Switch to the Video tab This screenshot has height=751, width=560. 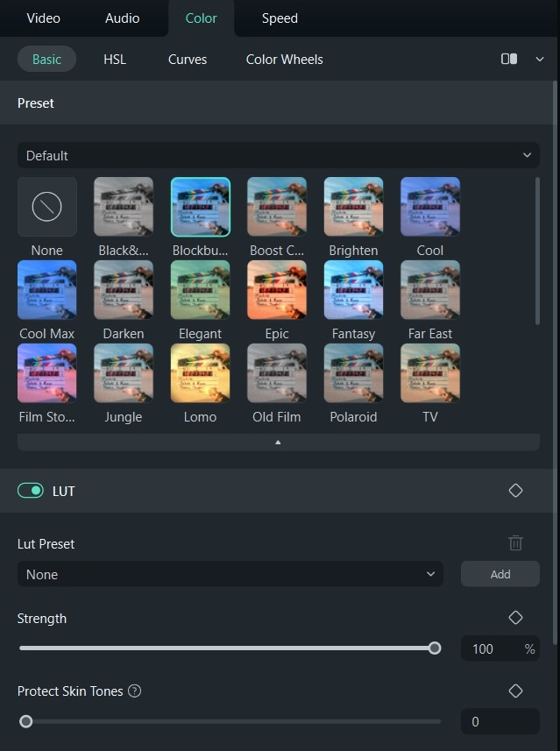[x=43, y=18]
